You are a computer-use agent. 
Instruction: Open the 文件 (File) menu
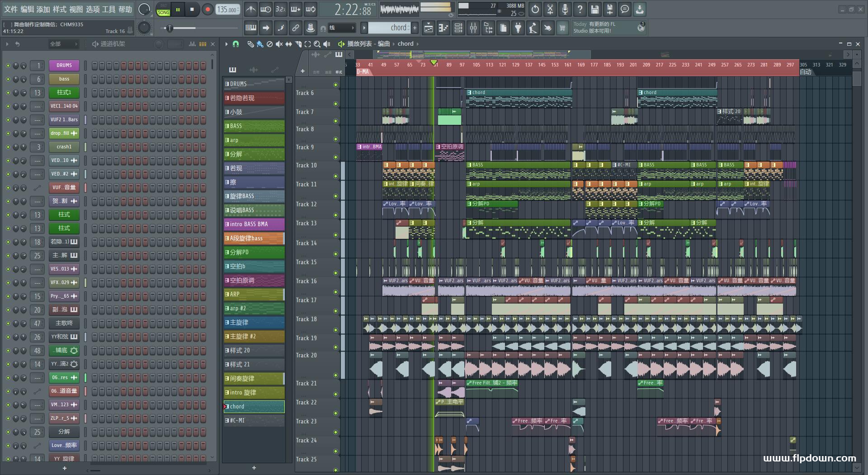[11, 9]
